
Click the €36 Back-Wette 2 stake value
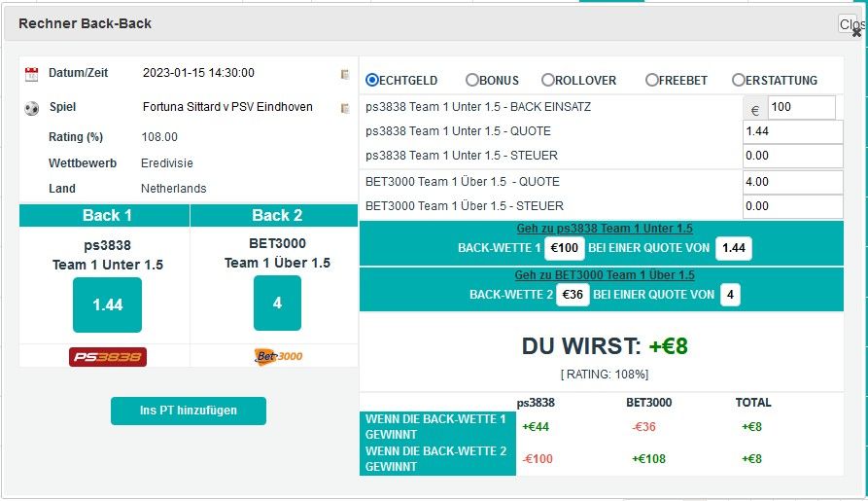pyautogui.click(x=573, y=295)
